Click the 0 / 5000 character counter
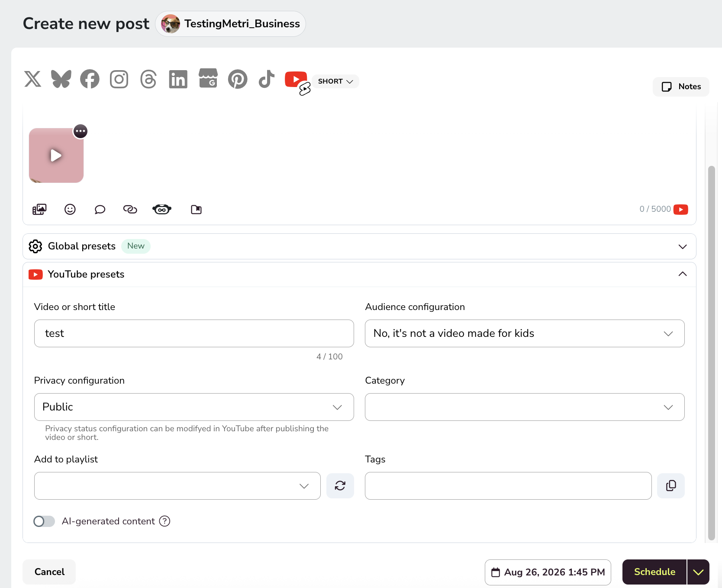 655,209
